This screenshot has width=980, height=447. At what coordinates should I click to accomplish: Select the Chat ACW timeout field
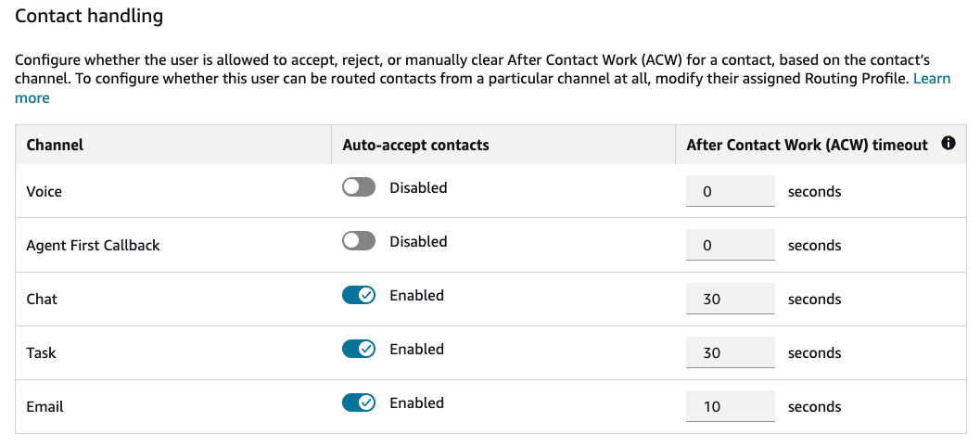pyautogui.click(x=730, y=300)
